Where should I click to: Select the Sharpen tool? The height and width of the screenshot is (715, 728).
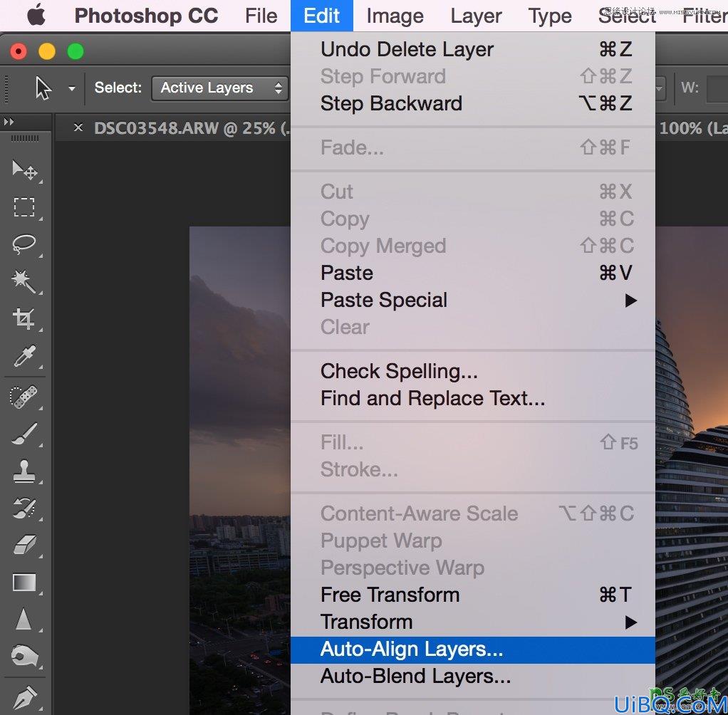(24, 620)
